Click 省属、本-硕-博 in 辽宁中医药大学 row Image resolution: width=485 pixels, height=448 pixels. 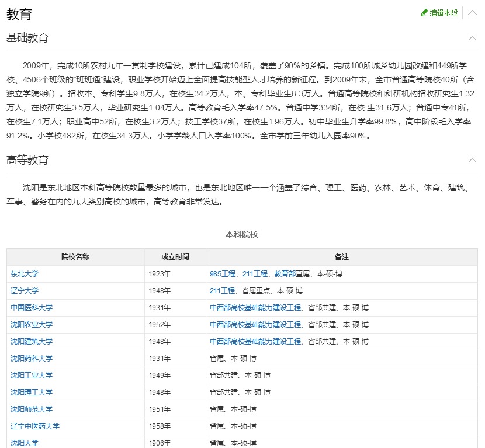(x=233, y=426)
